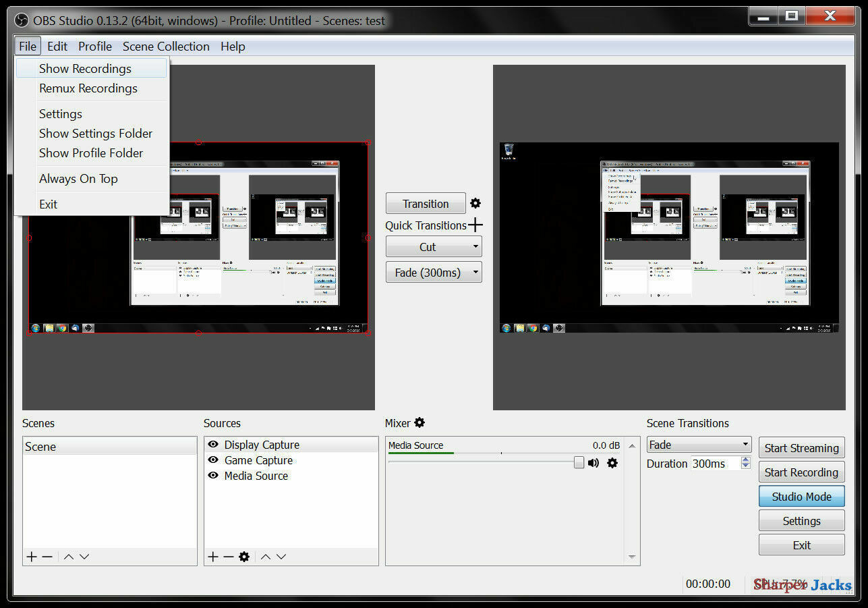This screenshot has width=868, height=608.
Task: Remove the selected scene with minus icon
Action: click(47, 557)
